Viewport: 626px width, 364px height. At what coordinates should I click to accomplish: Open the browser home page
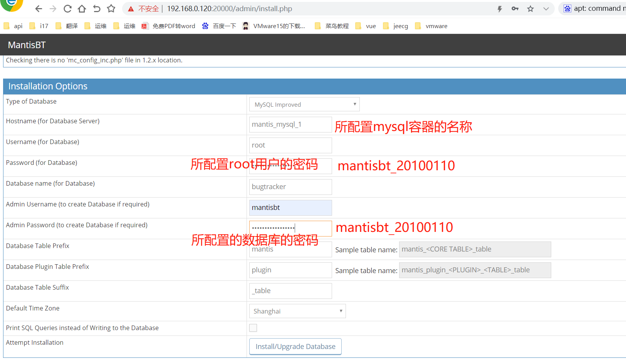click(82, 8)
